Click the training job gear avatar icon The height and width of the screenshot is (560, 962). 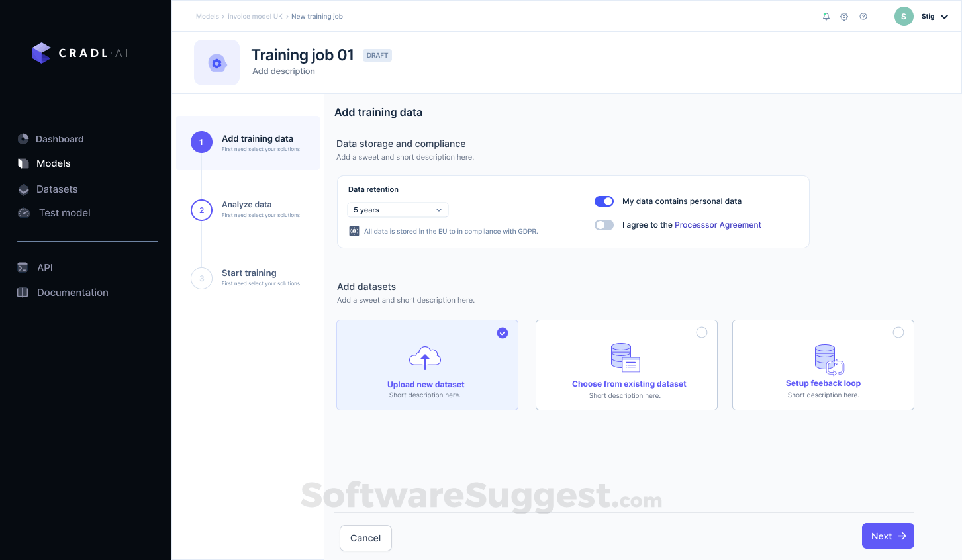[216, 62]
